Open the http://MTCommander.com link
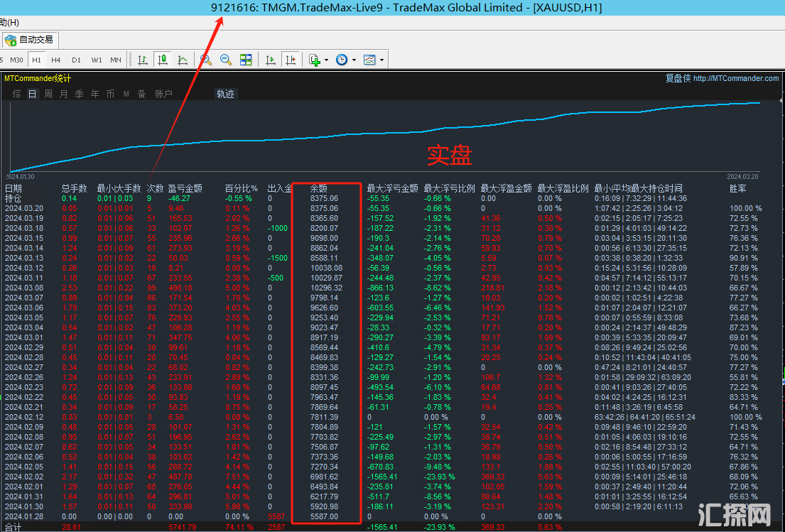The height and width of the screenshot is (532, 785). 736,79
